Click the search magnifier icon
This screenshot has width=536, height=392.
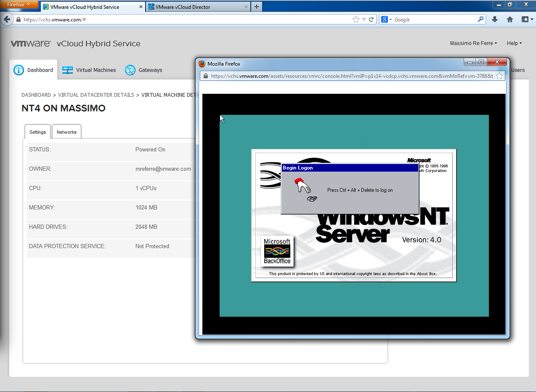click(481, 19)
